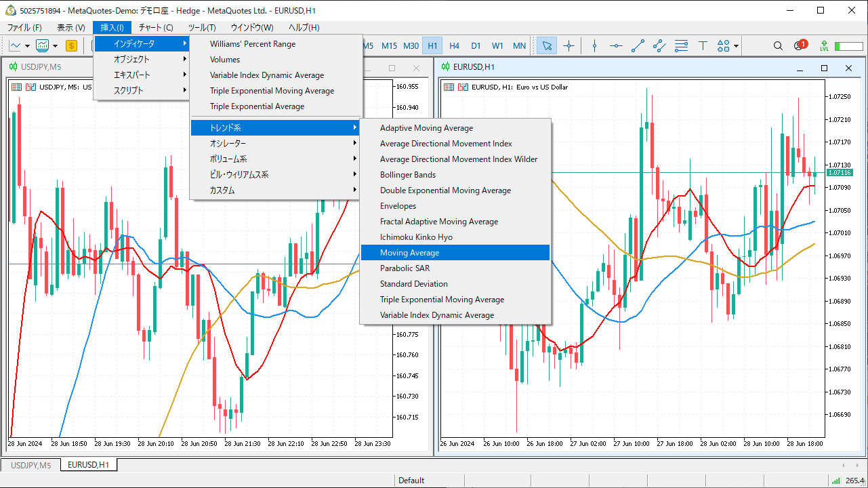Choose Ichimoku Kinko Hyo indicator
This screenshot has width=868, height=488.
pyautogui.click(x=455, y=237)
